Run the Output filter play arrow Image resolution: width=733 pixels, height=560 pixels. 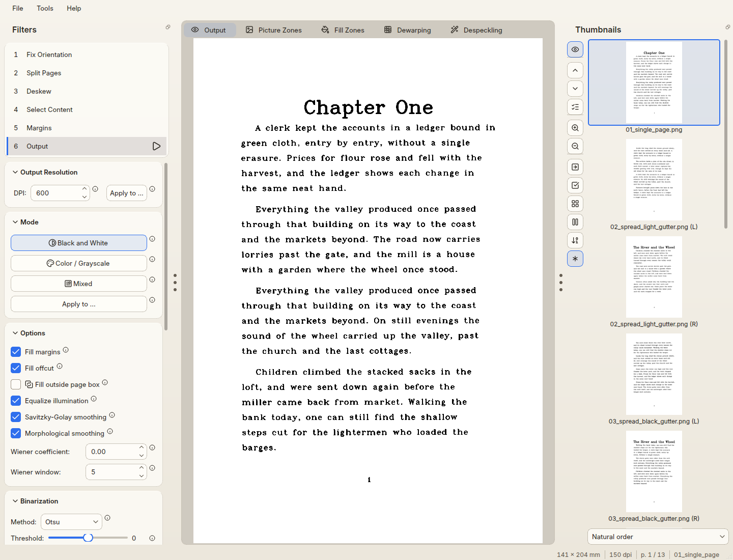tap(156, 146)
